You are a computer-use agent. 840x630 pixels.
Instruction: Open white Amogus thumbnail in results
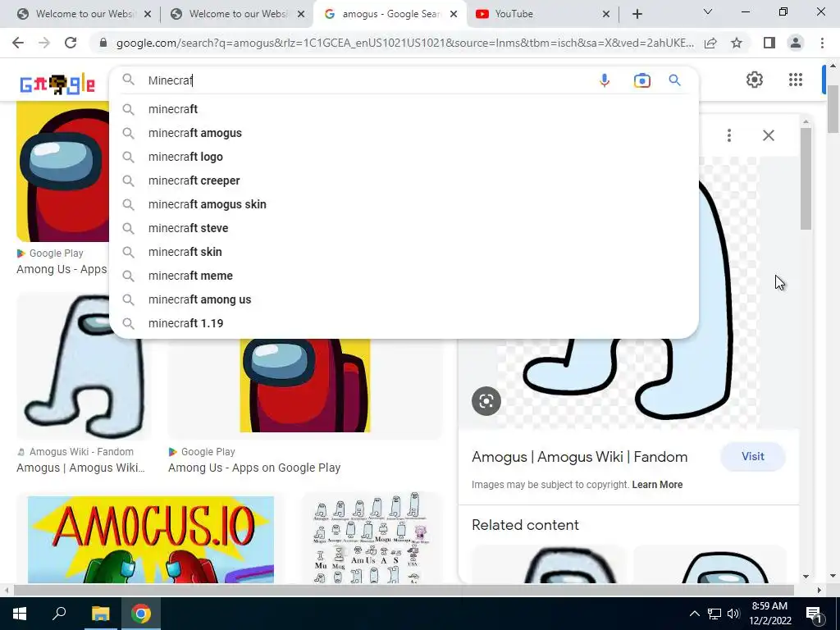(84, 366)
